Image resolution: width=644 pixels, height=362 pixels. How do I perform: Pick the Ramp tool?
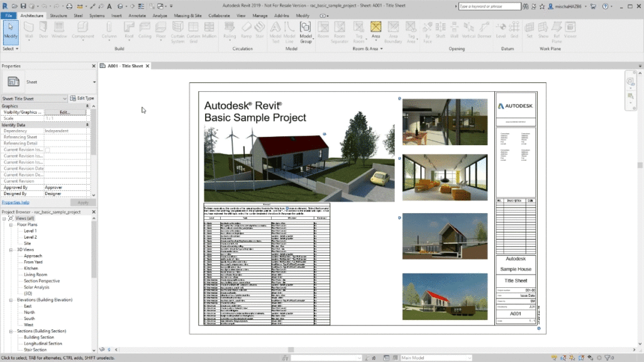246,30
